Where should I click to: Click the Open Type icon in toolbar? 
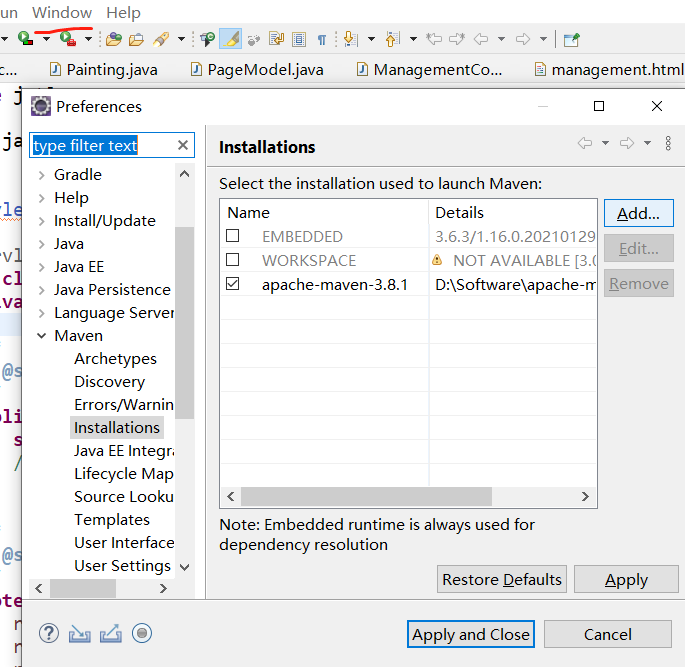pyautogui.click(x=114, y=39)
